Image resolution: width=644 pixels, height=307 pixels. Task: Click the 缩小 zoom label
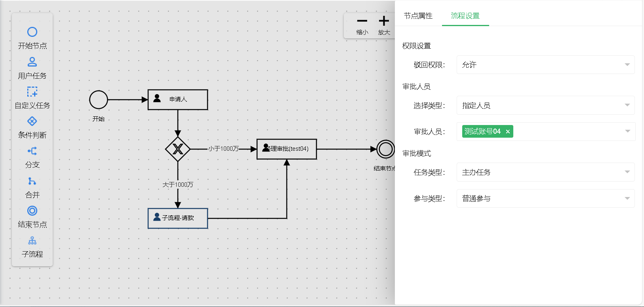click(x=362, y=32)
